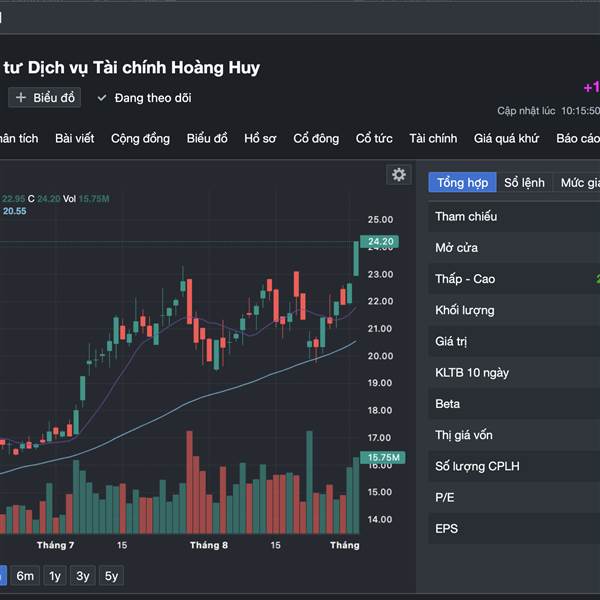Click the 24.20 current price label
The height and width of the screenshot is (600, 600).
tap(380, 241)
